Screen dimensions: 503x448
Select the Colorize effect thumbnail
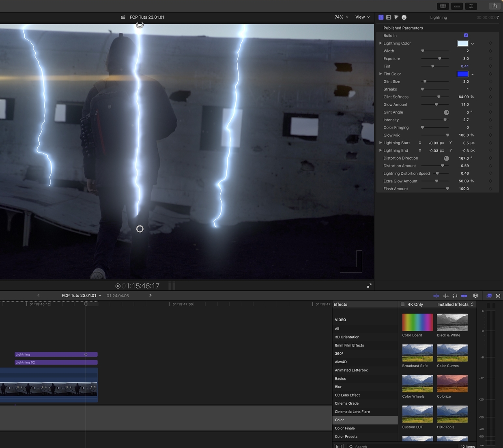452,383
